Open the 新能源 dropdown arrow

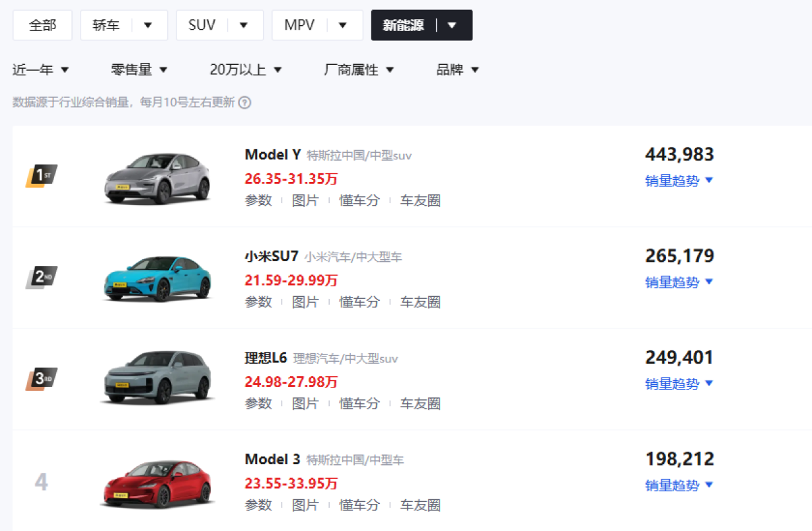[x=452, y=25]
